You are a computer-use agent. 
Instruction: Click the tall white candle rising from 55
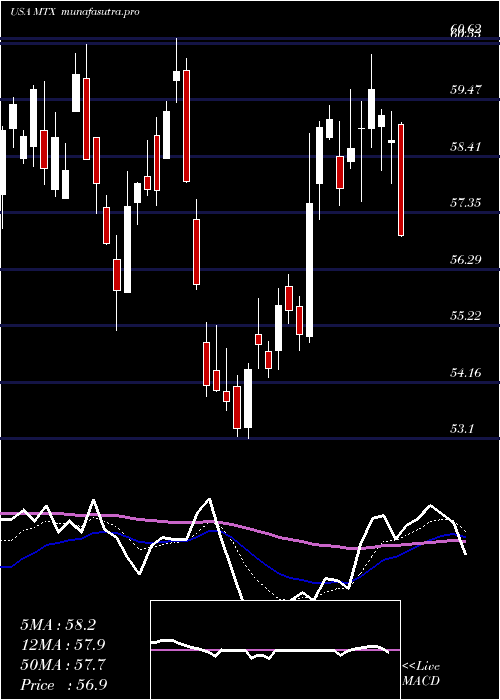(x=309, y=270)
